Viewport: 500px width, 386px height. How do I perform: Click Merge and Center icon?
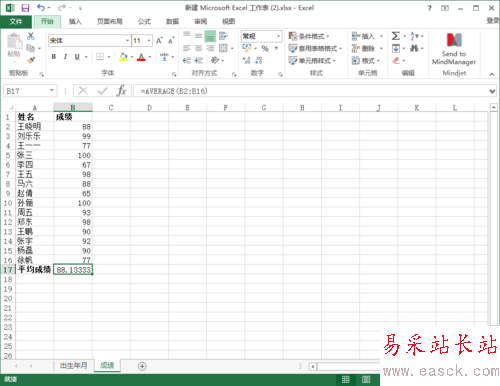[x=223, y=48]
